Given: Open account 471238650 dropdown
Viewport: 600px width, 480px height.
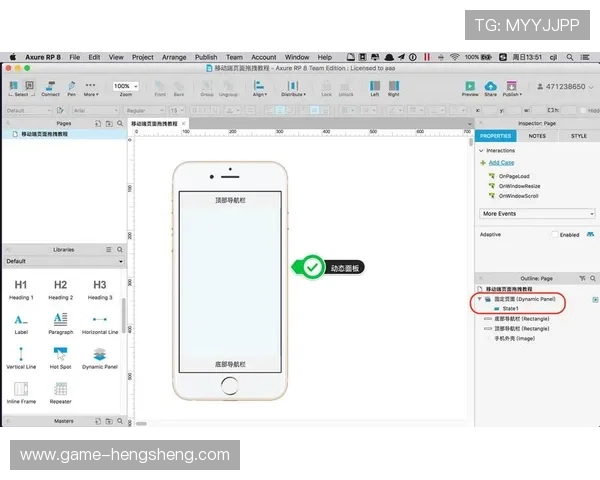Looking at the screenshot, I should [x=565, y=87].
